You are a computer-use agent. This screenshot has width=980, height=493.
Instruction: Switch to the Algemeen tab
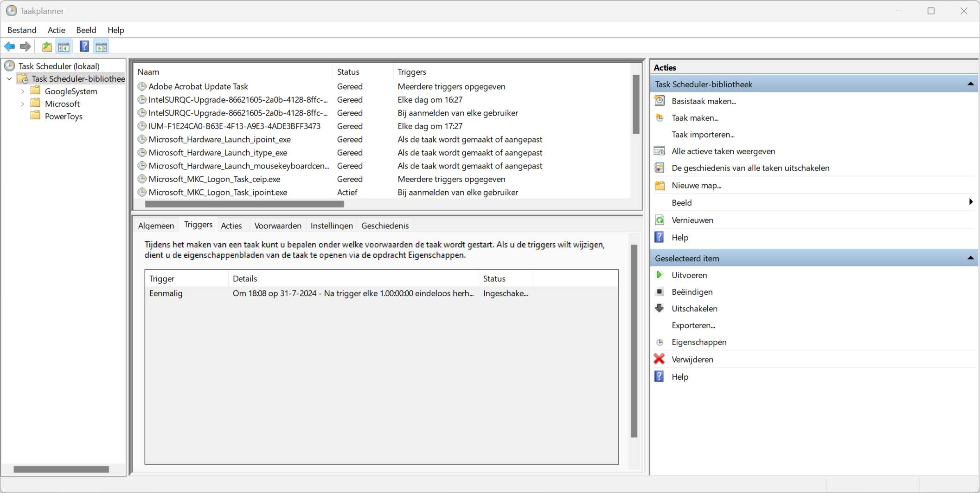point(156,226)
